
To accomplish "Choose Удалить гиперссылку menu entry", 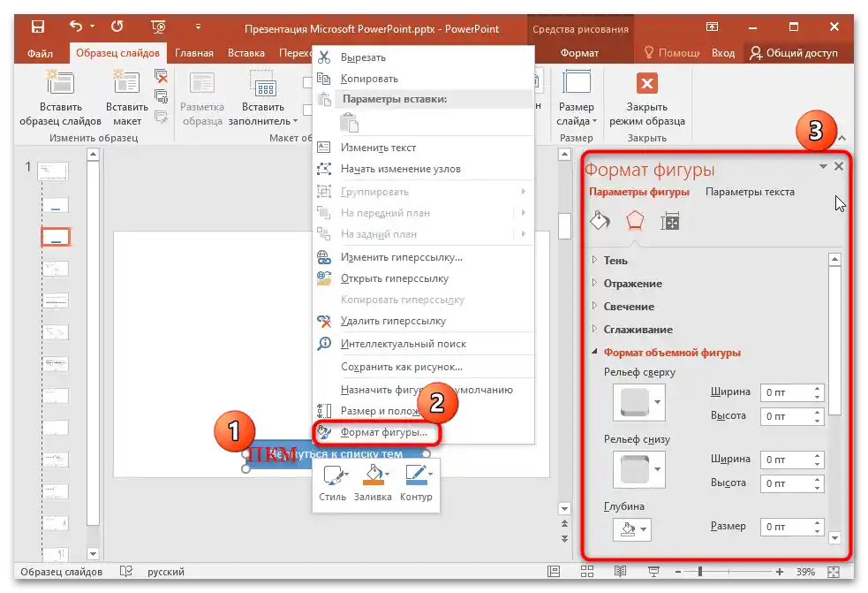I will (424, 321).
